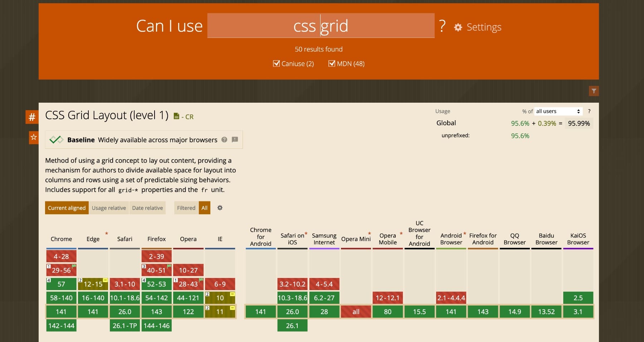This screenshot has width=644, height=342.
Task: Open the gear icon next to the All button
Action: [220, 207]
